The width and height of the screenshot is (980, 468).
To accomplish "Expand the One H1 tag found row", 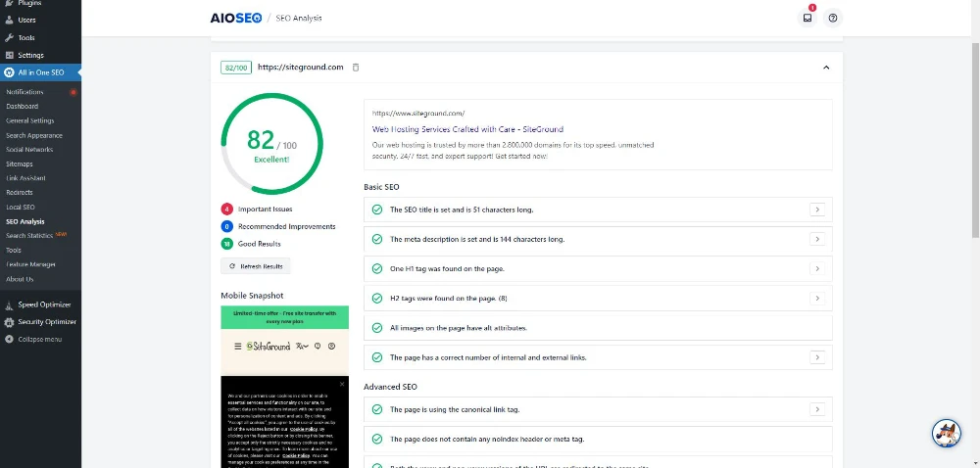I will click(817, 269).
